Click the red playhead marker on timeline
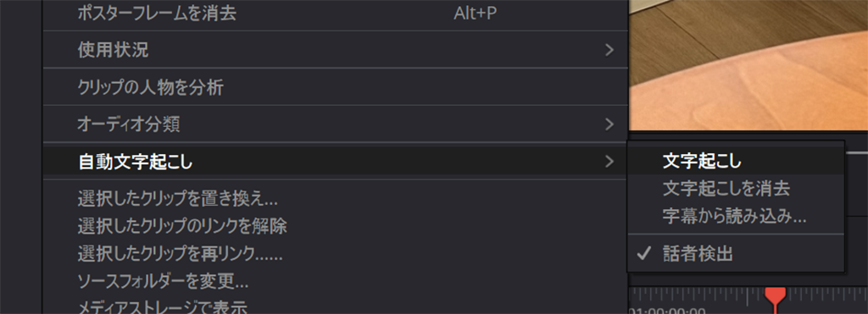The width and height of the screenshot is (868, 314). [775, 295]
